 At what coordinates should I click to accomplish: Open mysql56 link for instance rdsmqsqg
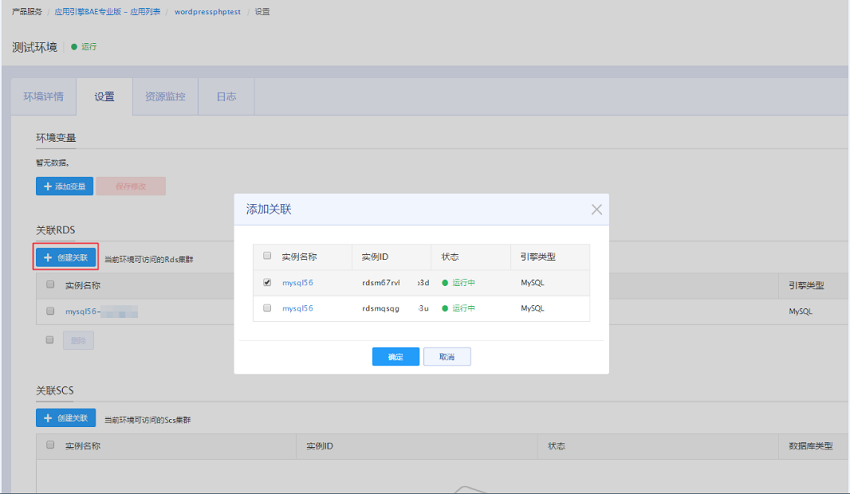(x=298, y=308)
